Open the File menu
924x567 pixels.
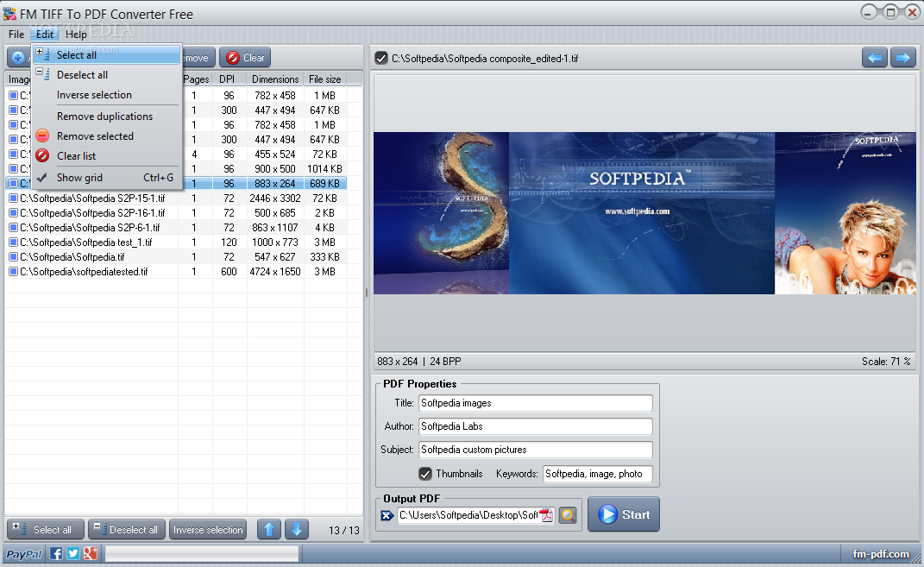[x=16, y=35]
